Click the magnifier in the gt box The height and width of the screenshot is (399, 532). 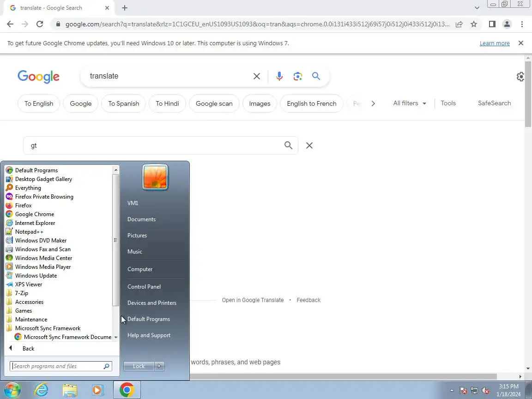(x=288, y=145)
